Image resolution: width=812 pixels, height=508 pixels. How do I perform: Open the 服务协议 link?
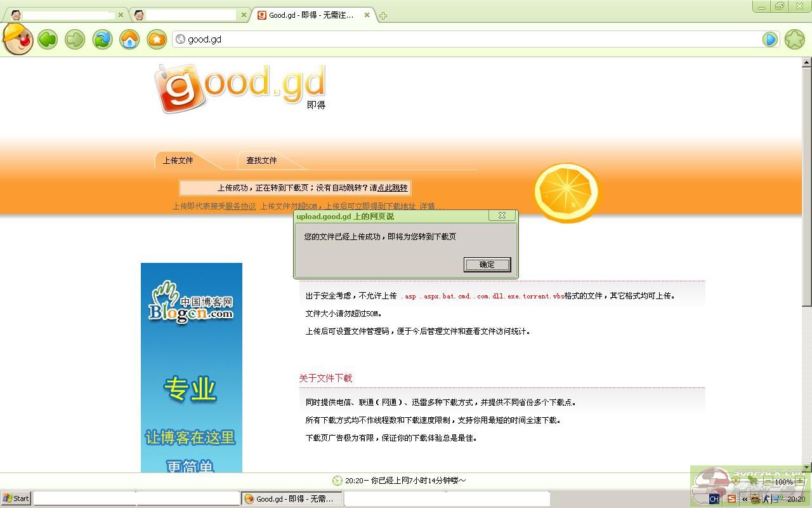click(x=241, y=206)
